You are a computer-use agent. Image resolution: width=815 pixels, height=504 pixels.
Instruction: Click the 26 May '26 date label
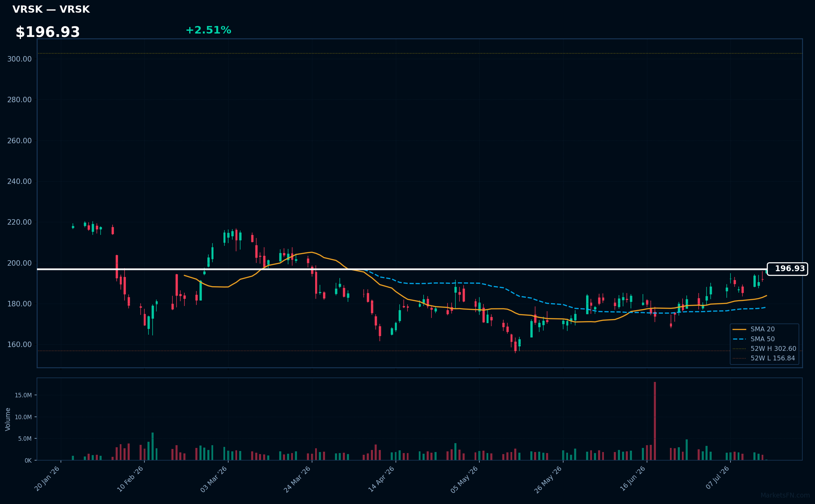(548, 479)
